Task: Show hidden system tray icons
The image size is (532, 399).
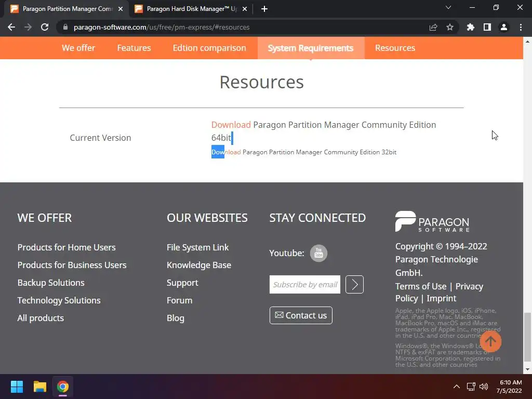Action: 457,387
